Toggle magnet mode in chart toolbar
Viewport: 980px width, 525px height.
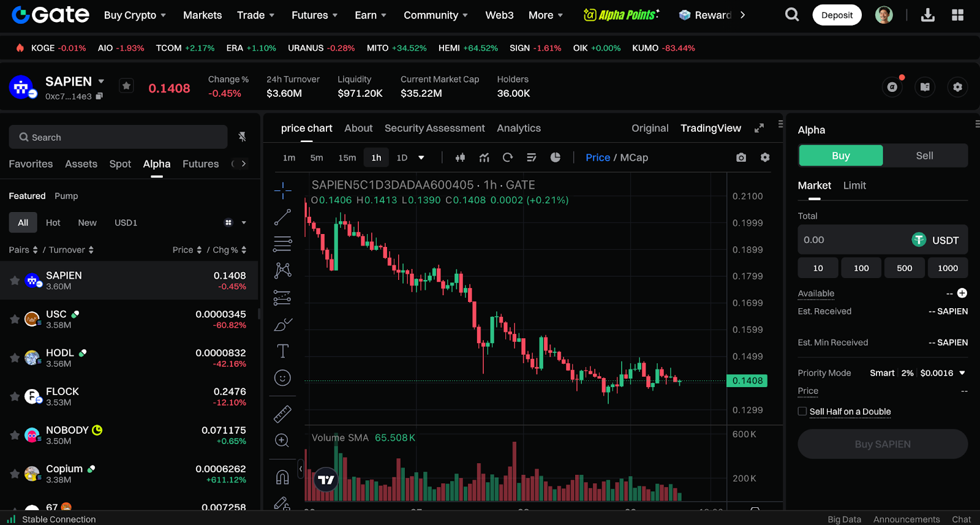click(x=282, y=477)
